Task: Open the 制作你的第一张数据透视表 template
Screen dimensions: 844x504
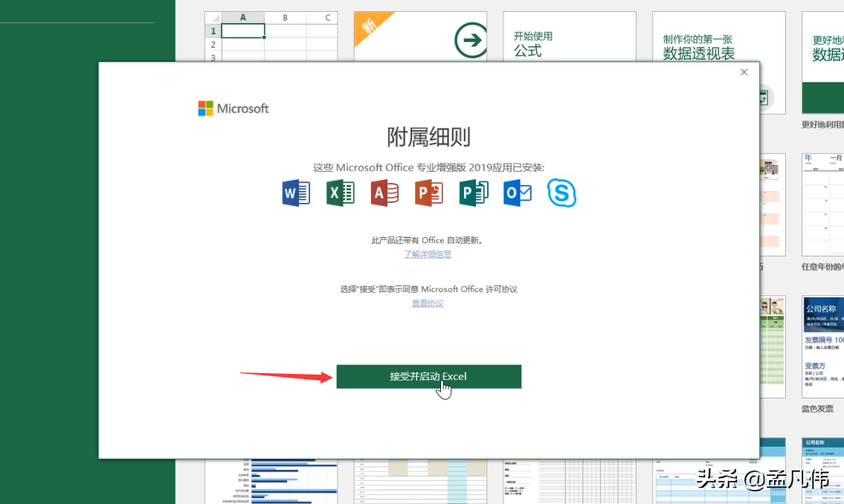Action: tap(718, 36)
